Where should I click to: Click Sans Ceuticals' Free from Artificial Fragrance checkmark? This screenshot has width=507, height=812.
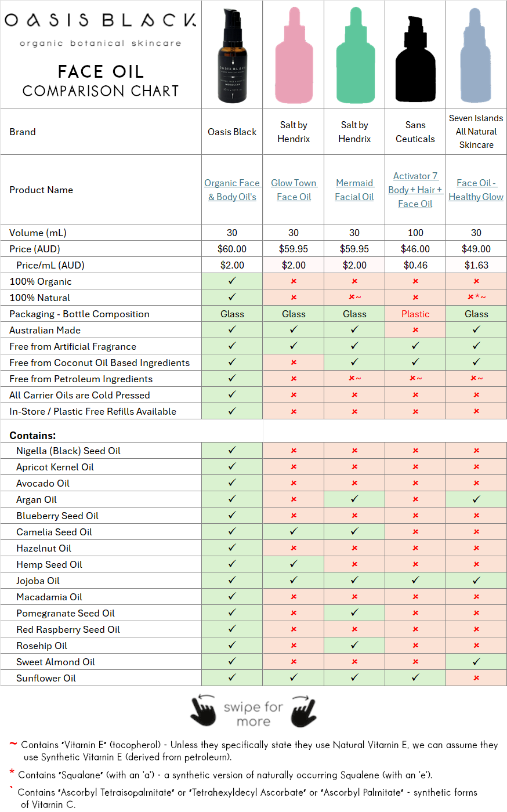click(415, 346)
